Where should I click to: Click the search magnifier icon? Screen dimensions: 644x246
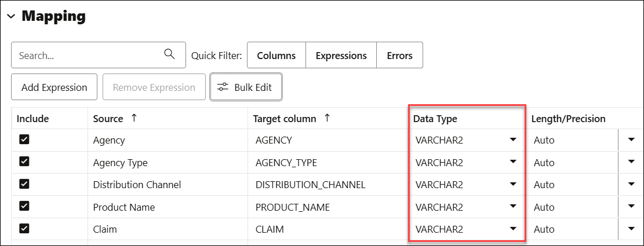coord(169,54)
